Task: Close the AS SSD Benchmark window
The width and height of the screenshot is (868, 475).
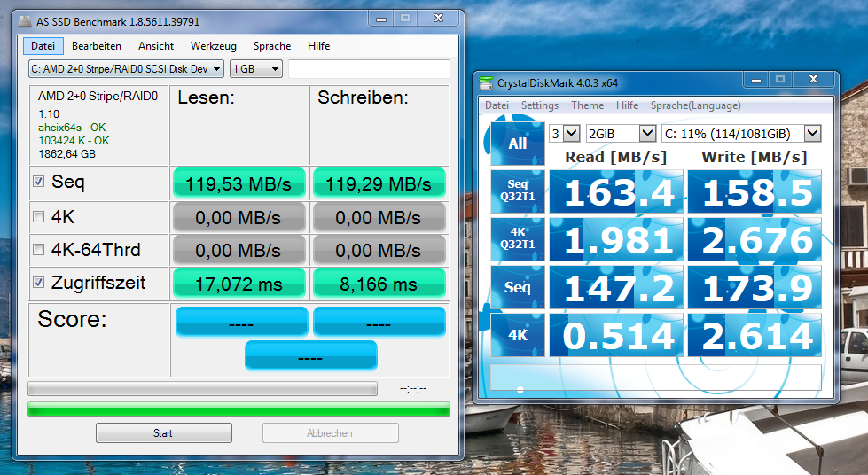Action: [x=438, y=19]
